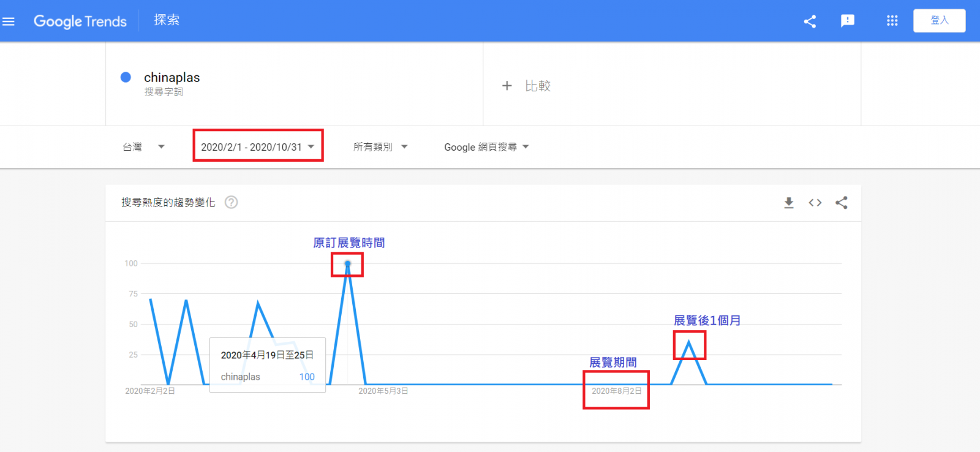The width and height of the screenshot is (980, 452).
Task: Click the plus icon to add comparison
Action: [507, 86]
